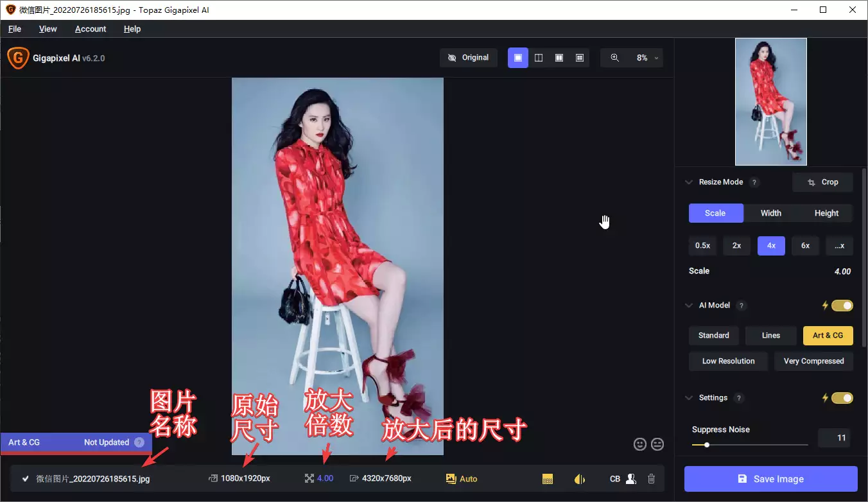Click the AI Model lightning bolt icon
The image size is (868, 502).
pos(825,306)
